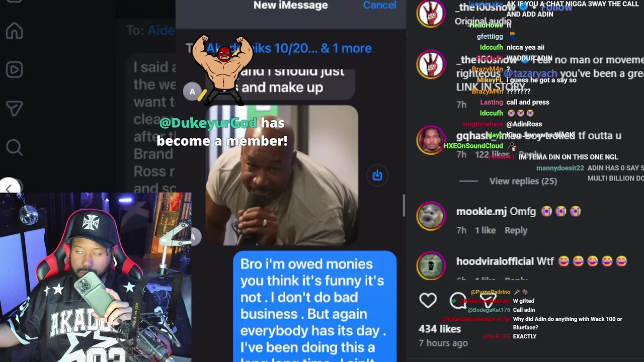Grab the message thread scrollbar handle
The height and width of the screenshot is (362, 644).
click(x=404, y=206)
